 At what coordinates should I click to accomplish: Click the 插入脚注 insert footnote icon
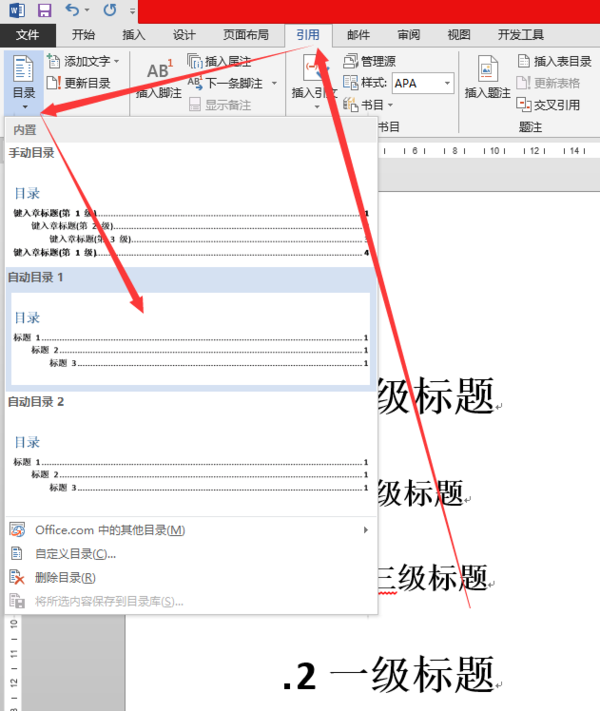pyautogui.click(x=160, y=70)
